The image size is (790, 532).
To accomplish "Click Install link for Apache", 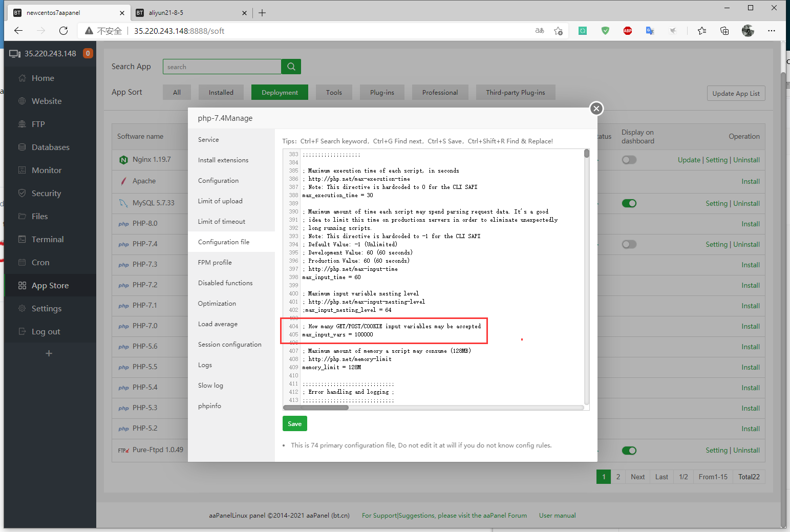I will (x=751, y=181).
